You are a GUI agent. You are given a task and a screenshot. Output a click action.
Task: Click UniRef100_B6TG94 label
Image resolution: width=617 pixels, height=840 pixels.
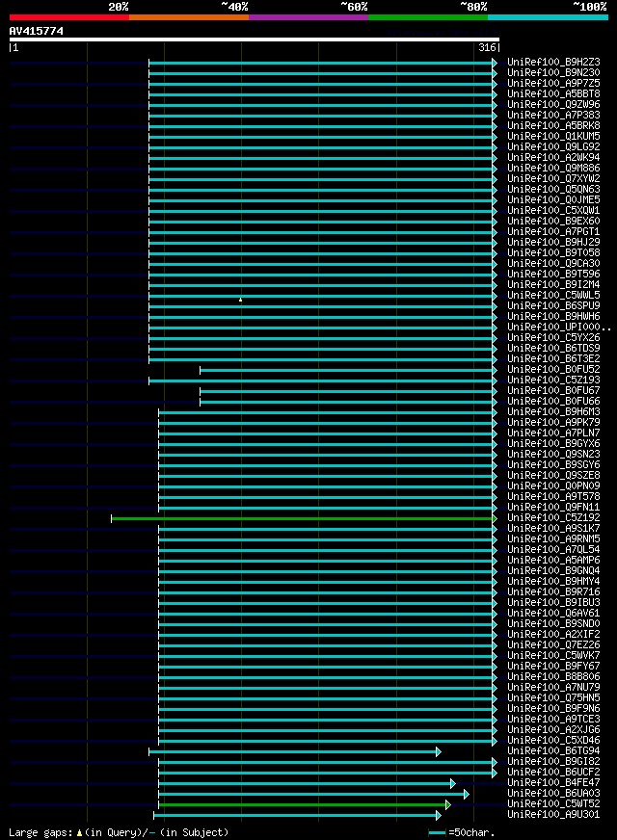553,751
